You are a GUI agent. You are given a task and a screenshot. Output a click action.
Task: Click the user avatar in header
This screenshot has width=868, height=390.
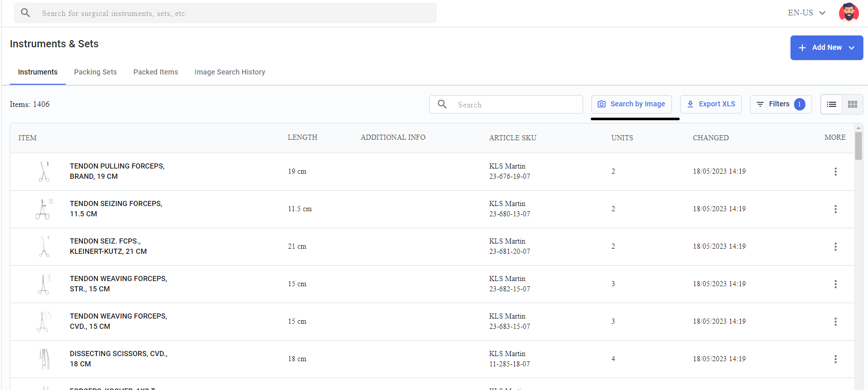pos(848,13)
